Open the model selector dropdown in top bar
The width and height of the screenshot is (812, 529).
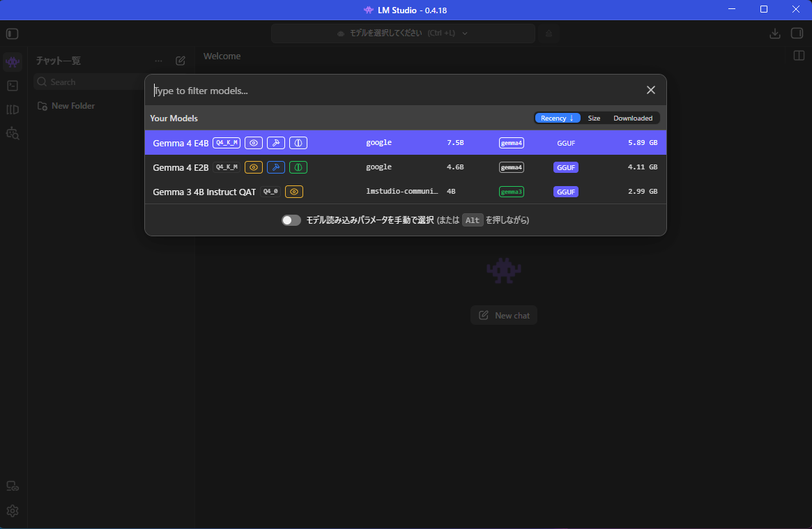(x=403, y=33)
